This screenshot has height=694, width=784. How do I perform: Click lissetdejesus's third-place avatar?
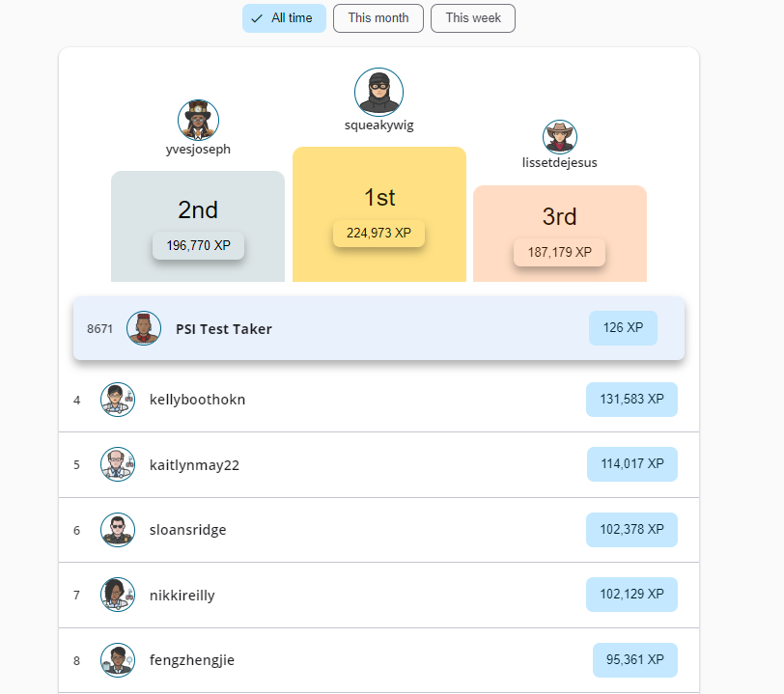coord(559,137)
